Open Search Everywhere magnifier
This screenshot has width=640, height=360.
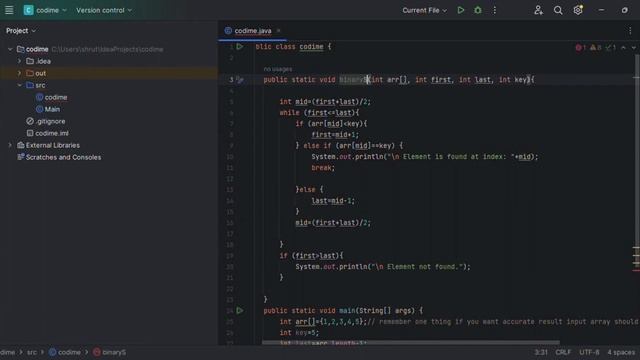coord(558,10)
